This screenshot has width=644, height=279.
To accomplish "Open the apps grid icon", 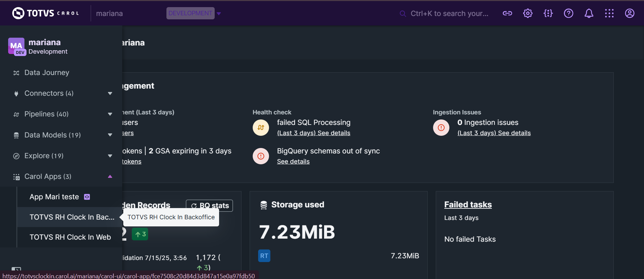I will point(609,13).
